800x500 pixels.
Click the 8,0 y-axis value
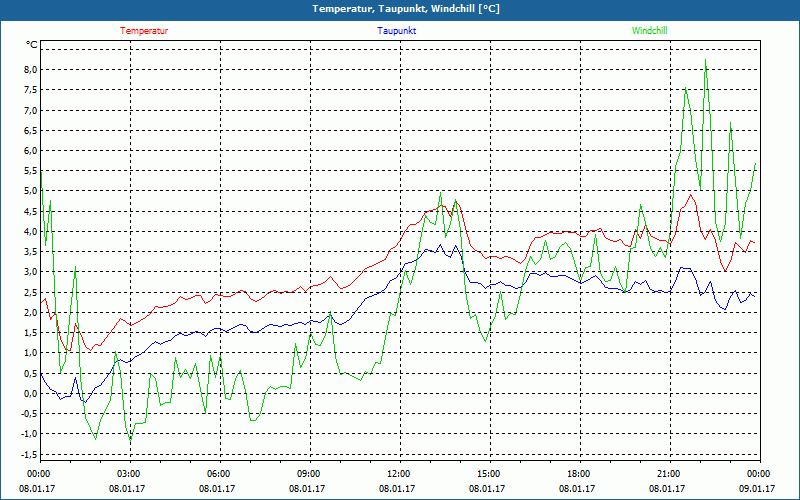click(x=31, y=70)
